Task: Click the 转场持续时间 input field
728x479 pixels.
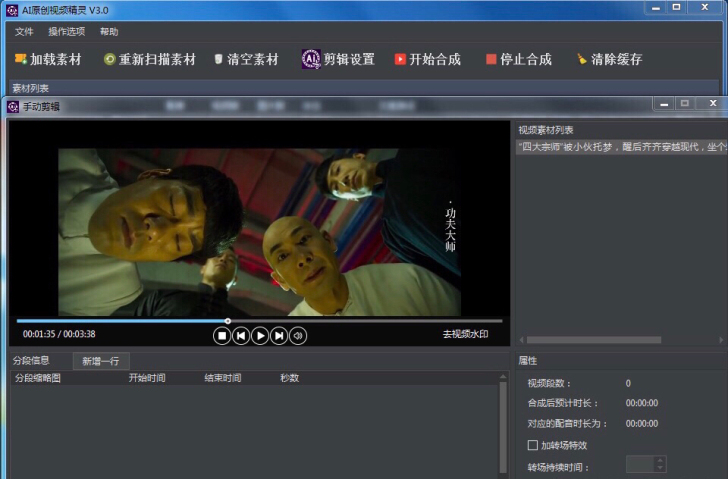Action: click(x=640, y=464)
